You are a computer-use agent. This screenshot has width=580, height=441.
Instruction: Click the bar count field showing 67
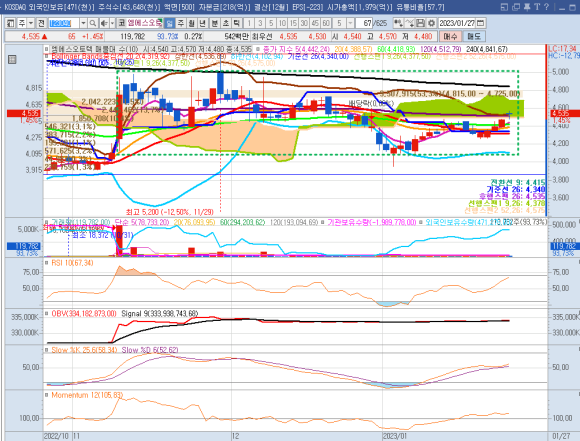[x=364, y=23]
